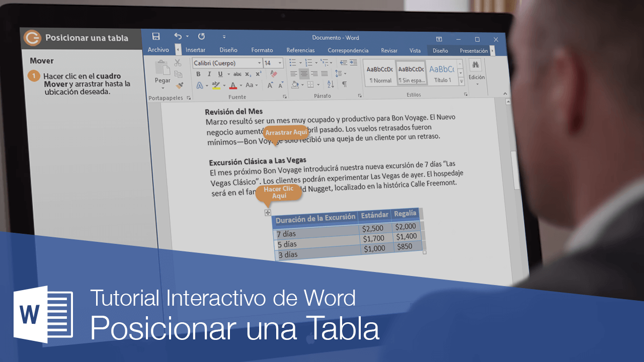Viewport: 644px width, 362px height.
Task: Click the Shading paint bucket button
Action: coord(295,85)
